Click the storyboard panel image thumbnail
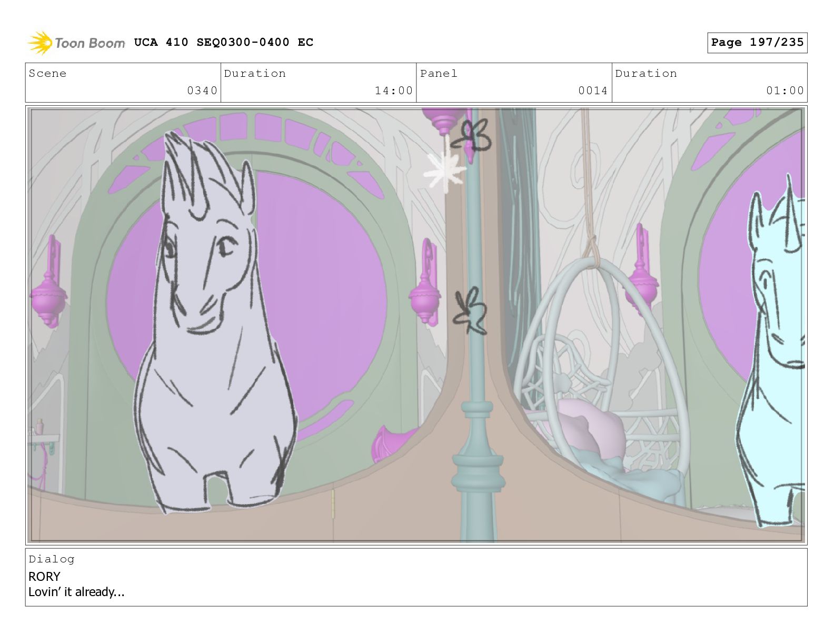 416,325
